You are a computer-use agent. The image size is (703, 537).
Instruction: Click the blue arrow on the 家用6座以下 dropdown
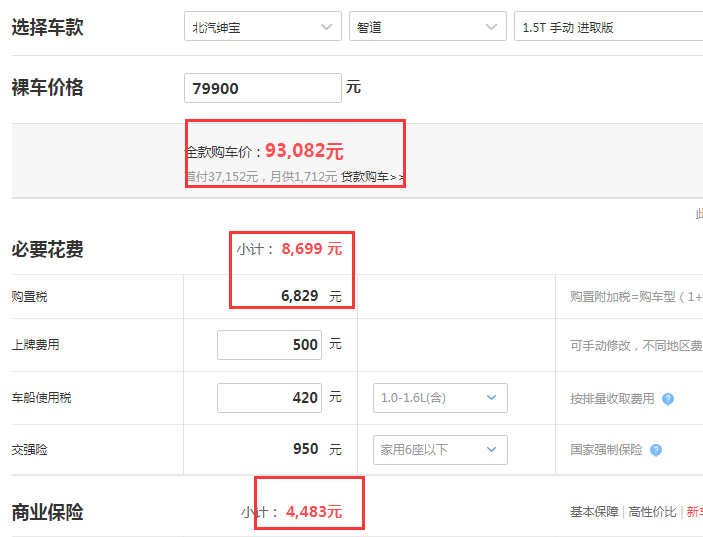click(x=491, y=450)
